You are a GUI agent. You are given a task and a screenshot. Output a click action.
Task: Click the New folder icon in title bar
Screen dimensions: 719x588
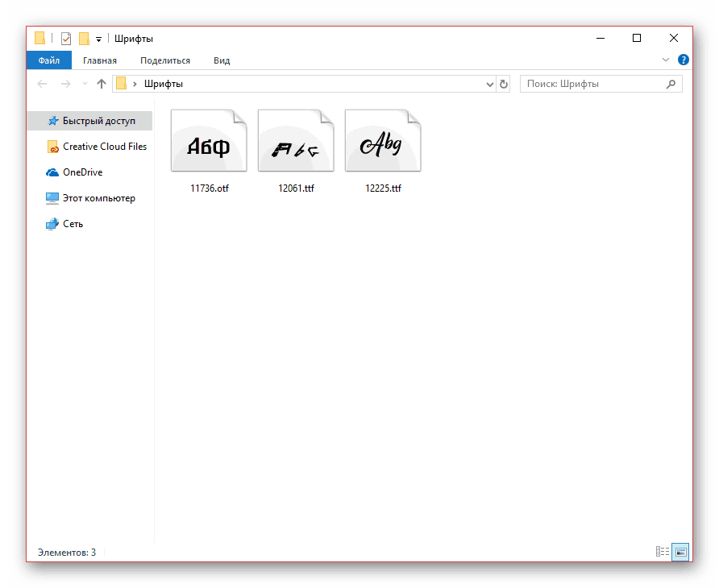point(84,39)
